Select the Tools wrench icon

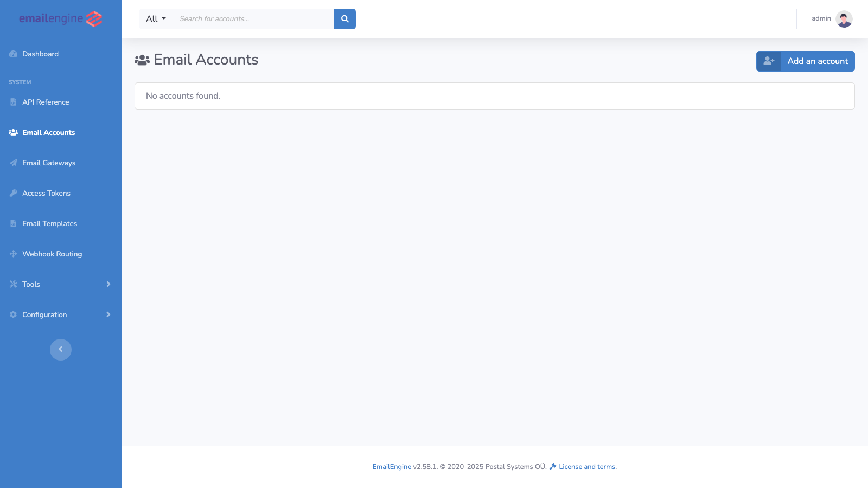(12, 284)
